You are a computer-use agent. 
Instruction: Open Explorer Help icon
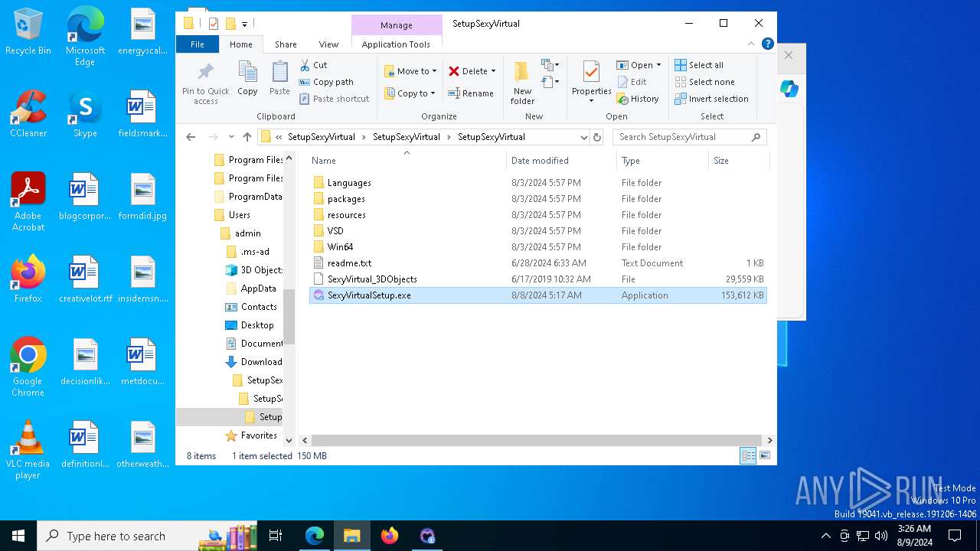(x=768, y=44)
